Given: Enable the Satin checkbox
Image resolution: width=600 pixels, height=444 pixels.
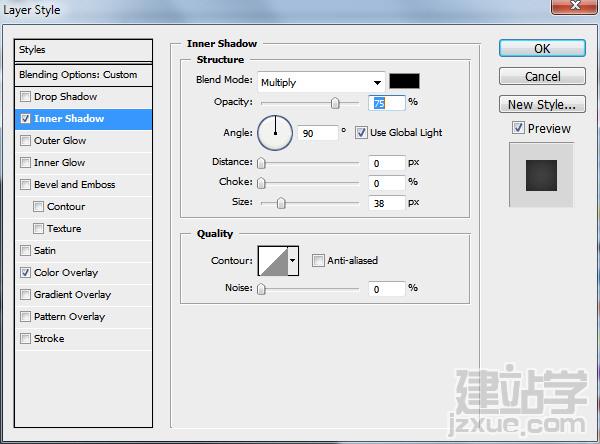Looking at the screenshot, I should (25, 251).
